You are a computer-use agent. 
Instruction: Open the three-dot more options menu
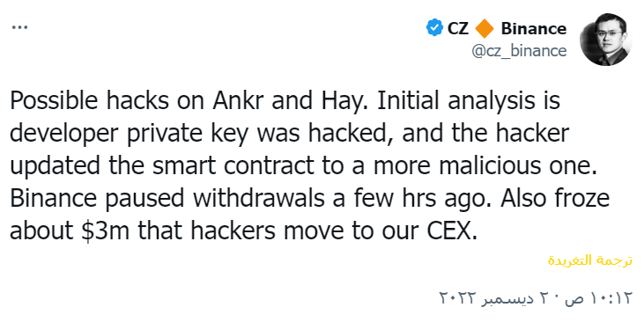(19, 27)
